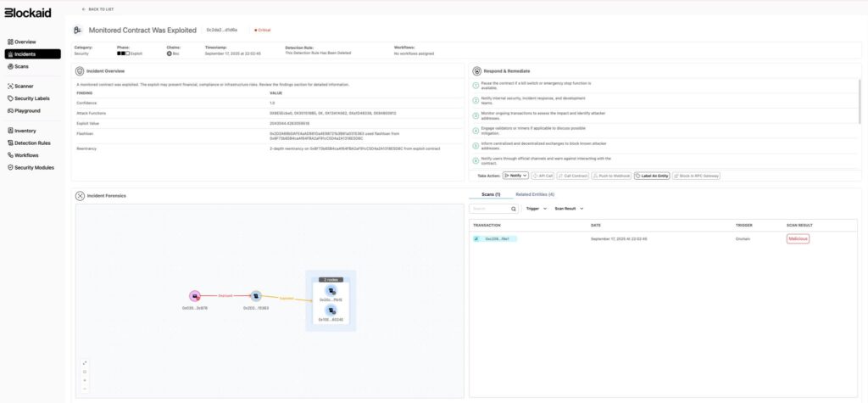
Task: Click the Incident Forensics header icon
Action: tap(80, 196)
